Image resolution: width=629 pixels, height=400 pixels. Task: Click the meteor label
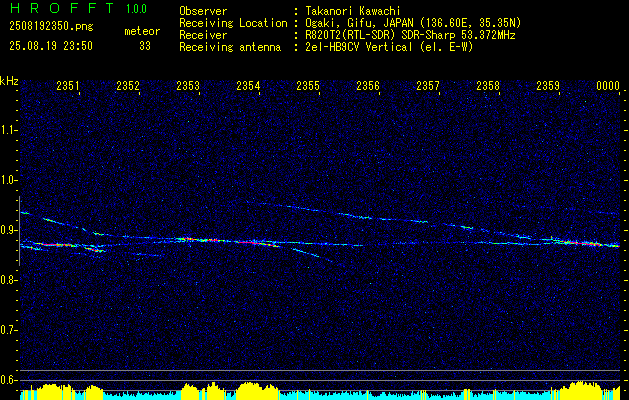coord(142,31)
